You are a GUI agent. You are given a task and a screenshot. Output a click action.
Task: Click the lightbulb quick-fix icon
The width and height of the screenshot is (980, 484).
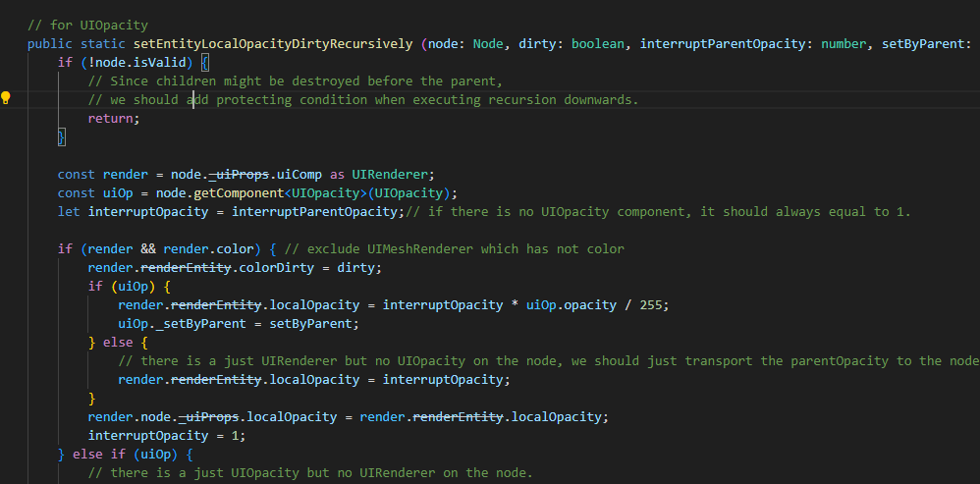(x=6, y=98)
